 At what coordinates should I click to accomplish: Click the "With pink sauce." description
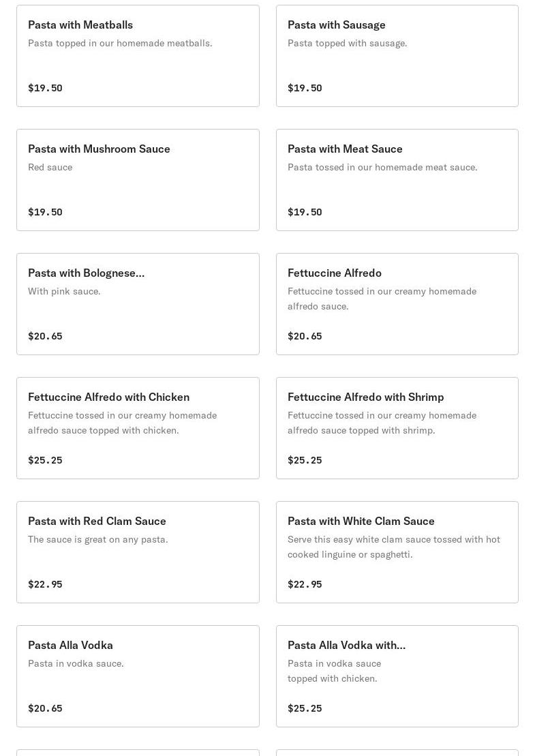click(x=64, y=291)
